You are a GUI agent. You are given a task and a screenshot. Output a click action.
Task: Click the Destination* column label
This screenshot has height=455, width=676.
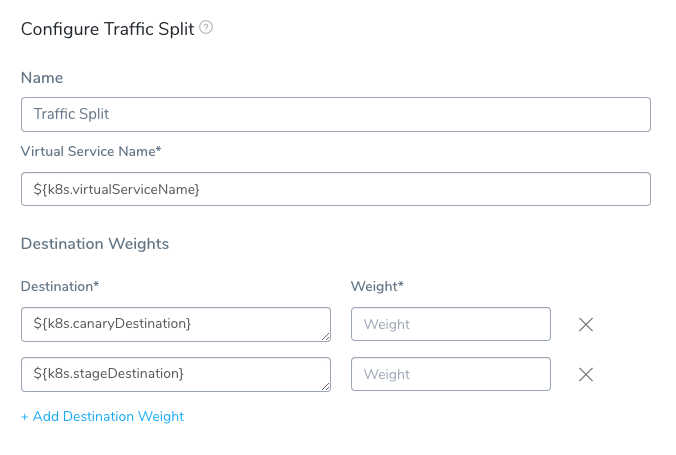pos(60,286)
